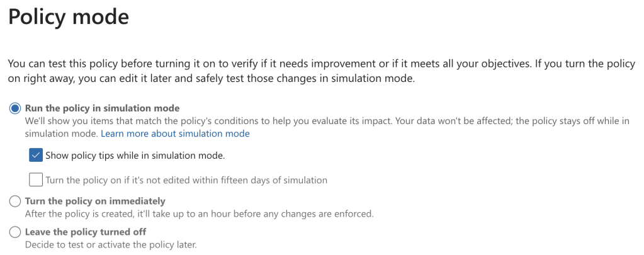Screen dimensions: 644x255
Task: Click the 'Policy mode' page heading
Action: tap(68, 16)
